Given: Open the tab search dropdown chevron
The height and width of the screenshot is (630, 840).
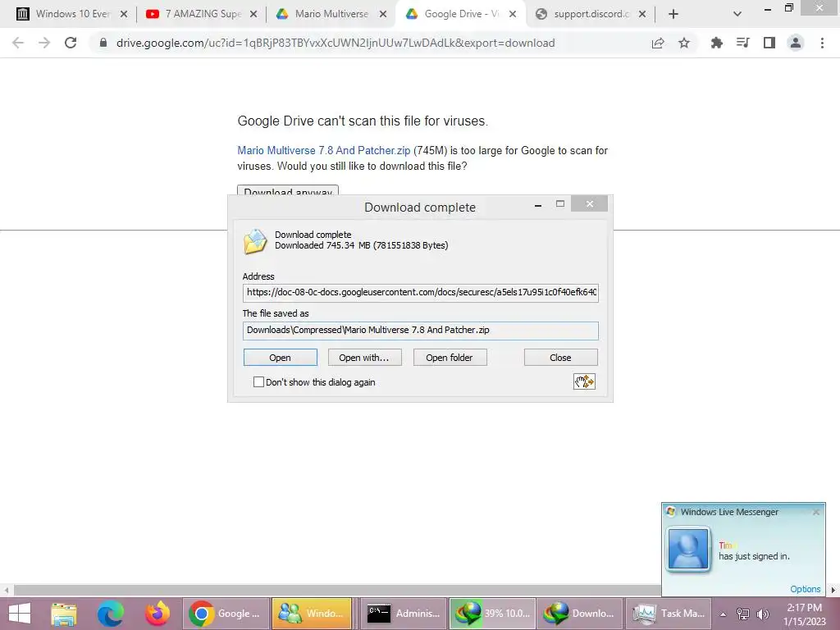Looking at the screenshot, I should 737,15.
